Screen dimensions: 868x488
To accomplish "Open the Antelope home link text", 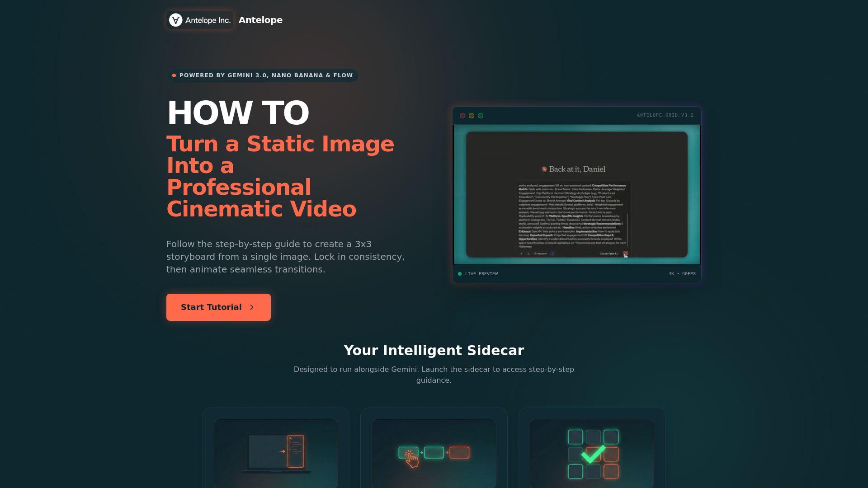I will [260, 20].
